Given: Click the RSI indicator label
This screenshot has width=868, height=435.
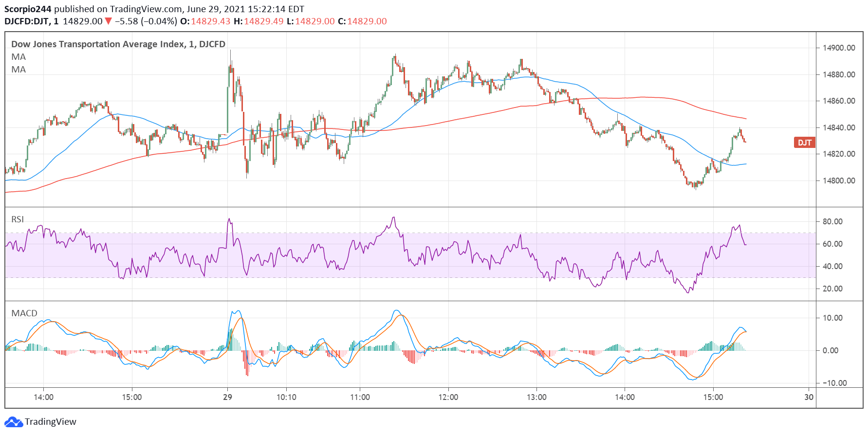Looking at the screenshot, I should coord(18,219).
